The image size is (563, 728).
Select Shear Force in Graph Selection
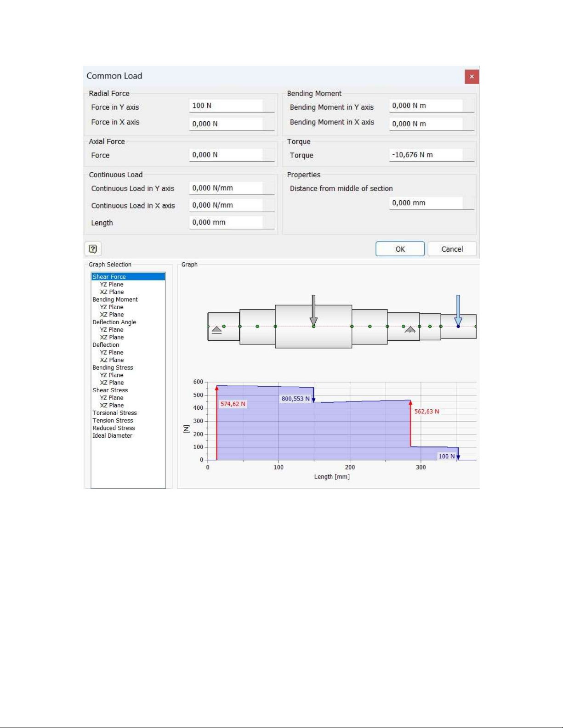(109, 277)
